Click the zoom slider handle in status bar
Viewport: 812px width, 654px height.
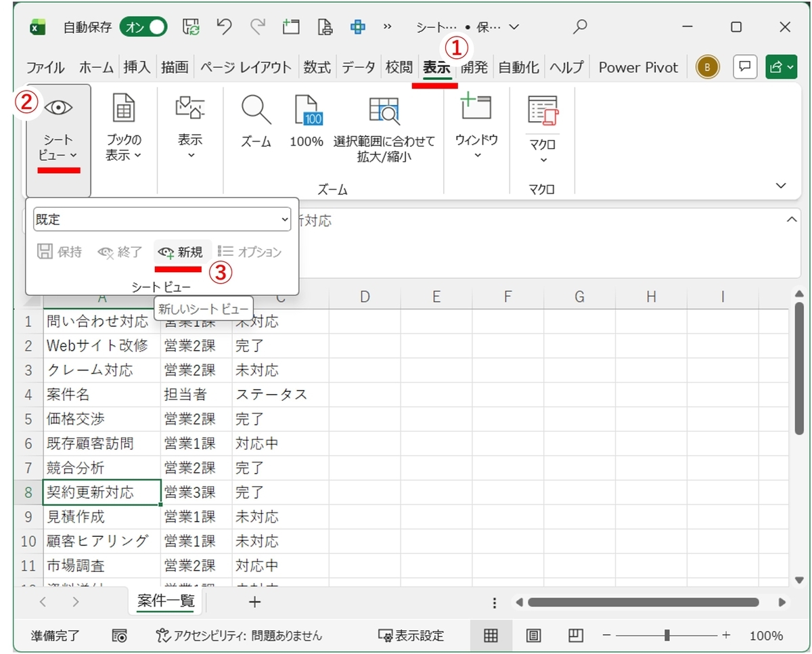pyautogui.click(x=667, y=636)
